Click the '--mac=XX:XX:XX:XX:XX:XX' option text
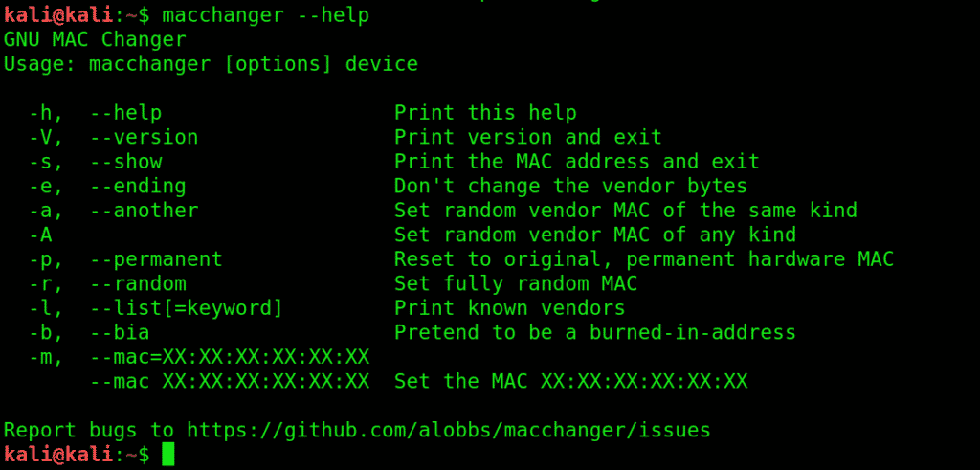 click(x=230, y=357)
